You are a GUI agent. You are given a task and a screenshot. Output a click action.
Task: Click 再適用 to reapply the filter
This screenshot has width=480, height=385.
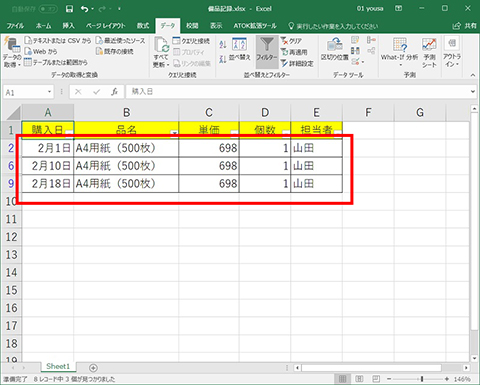point(294,52)
